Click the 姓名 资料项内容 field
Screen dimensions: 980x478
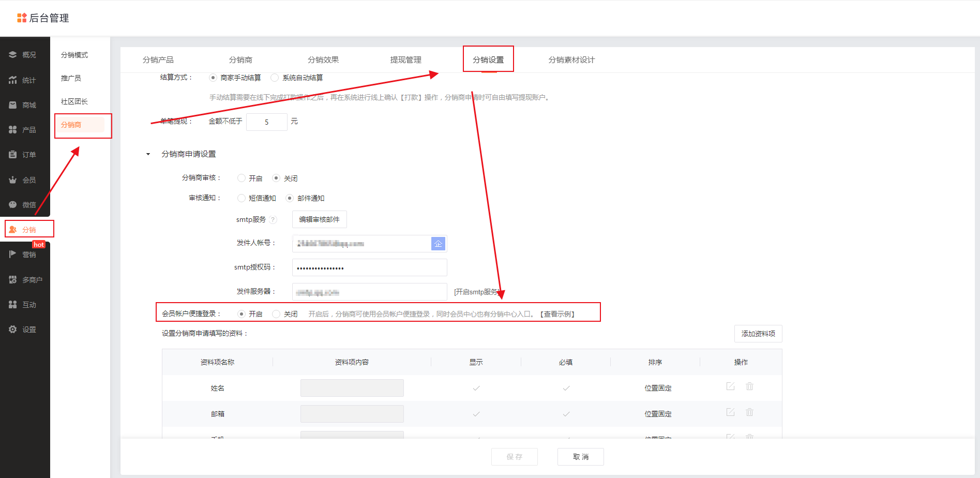point(352,388)
